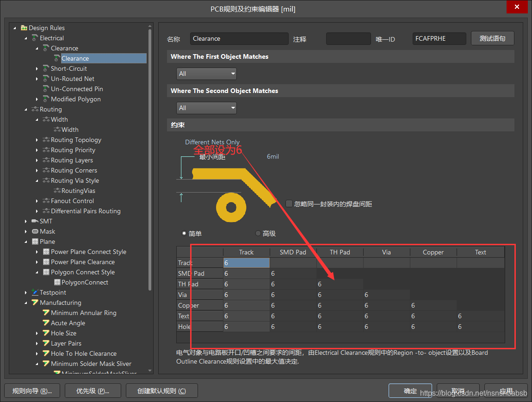Open the first object matches All dropdown
Viewport: 532px width, 402px height.
[x=206, y=74]
